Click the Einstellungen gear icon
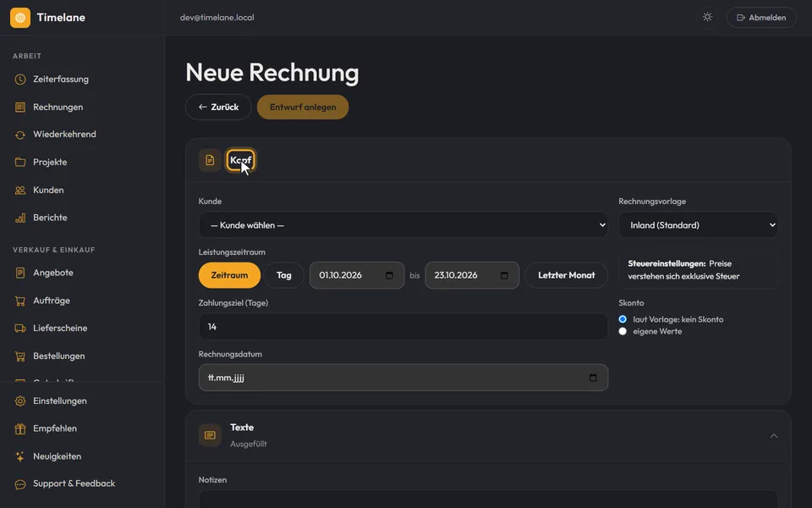 coord(20,401)
